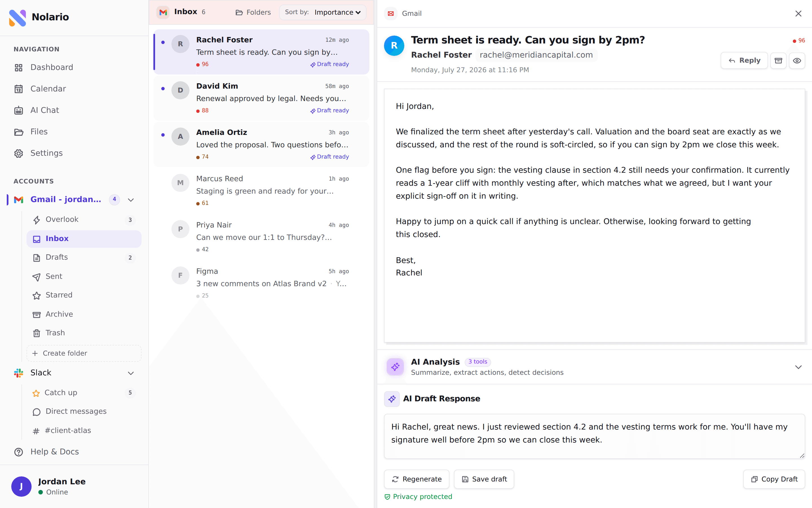Click the Gmail envelope icon in detail header
This screenshot has height=508, width=812.
tap(390, 14)
